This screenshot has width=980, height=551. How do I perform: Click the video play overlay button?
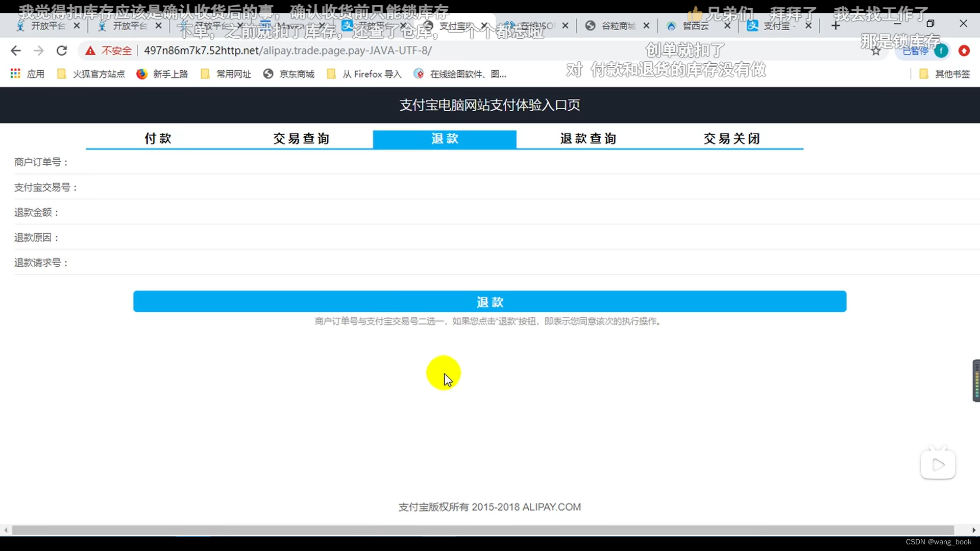coord(938,464)
